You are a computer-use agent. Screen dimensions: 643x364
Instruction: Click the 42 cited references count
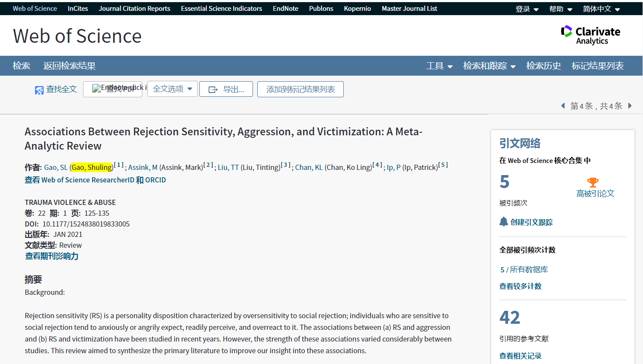point(510,318)
